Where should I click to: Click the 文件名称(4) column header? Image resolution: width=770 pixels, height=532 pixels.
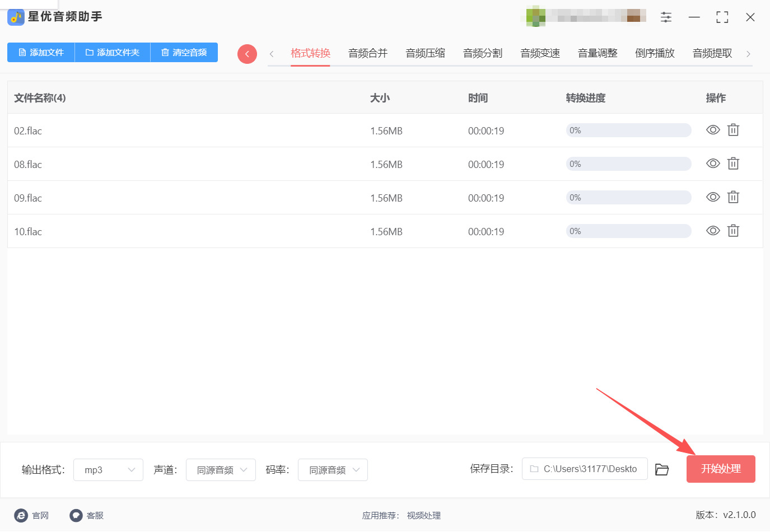(x=40, y=98)
